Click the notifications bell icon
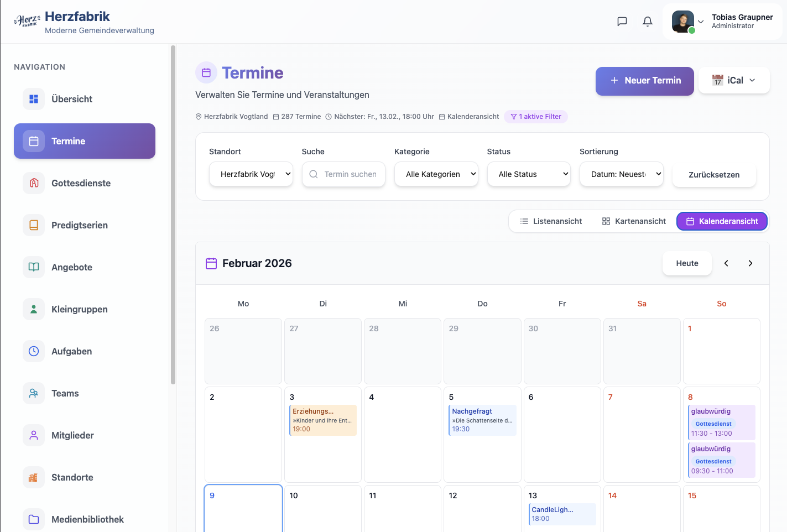 click(647, 22)
